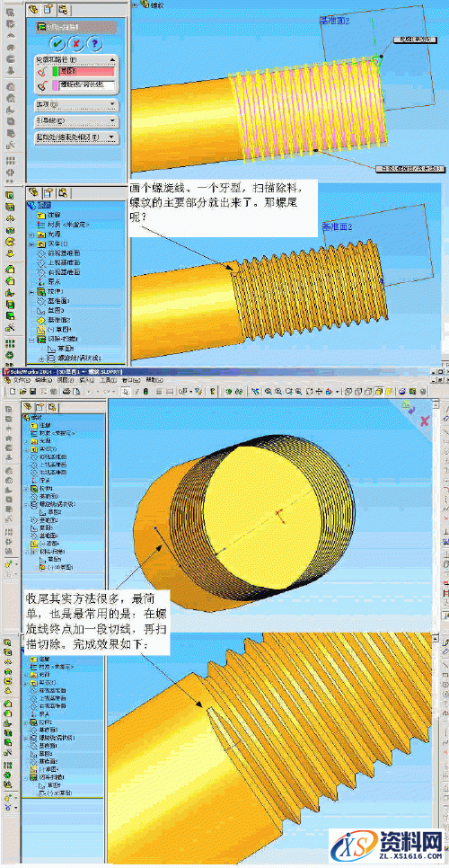Collapse the 切除-扫描1 feature in the second feature tree
The width and height of the screenshot is (449, 868).
pyautogui.click(x=31, y=340)
